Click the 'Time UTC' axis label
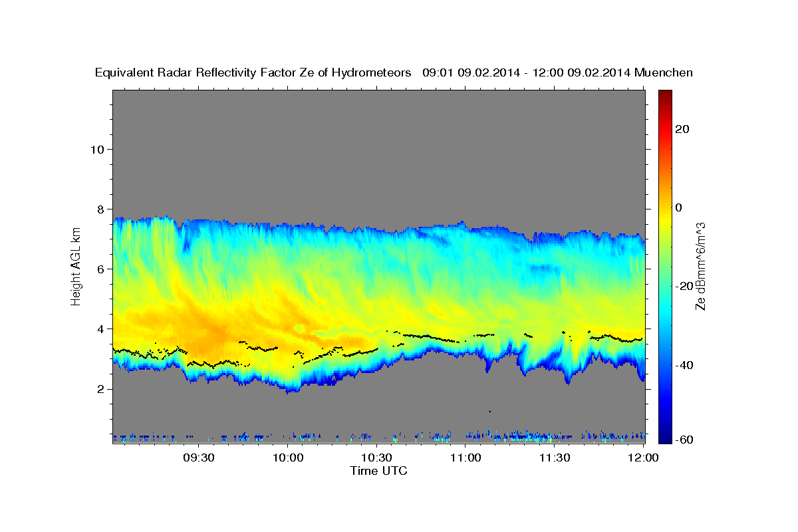The height and width of the screenshot is (532, 798). (378, 471)
